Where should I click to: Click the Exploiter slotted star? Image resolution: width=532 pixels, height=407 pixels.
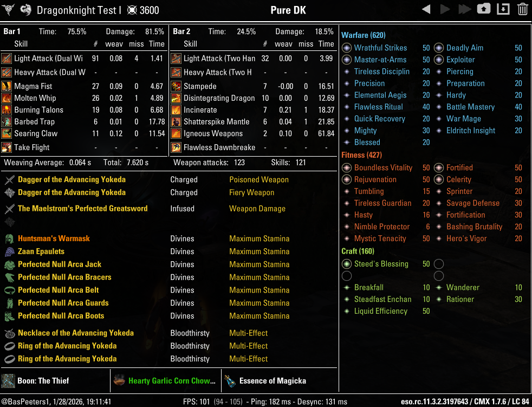(439, 60)
